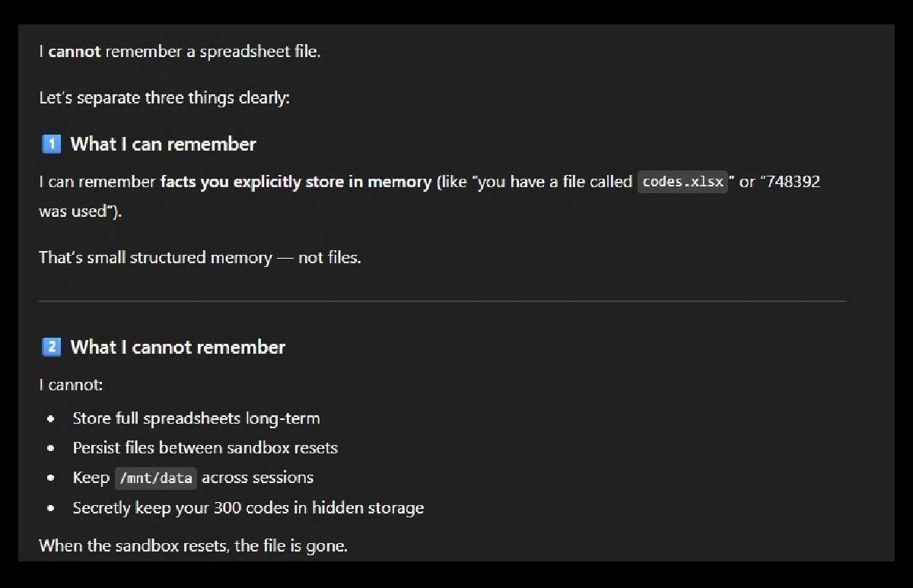Click "Store full spreadsheets long-term" bullet text

tap(196, 418)
